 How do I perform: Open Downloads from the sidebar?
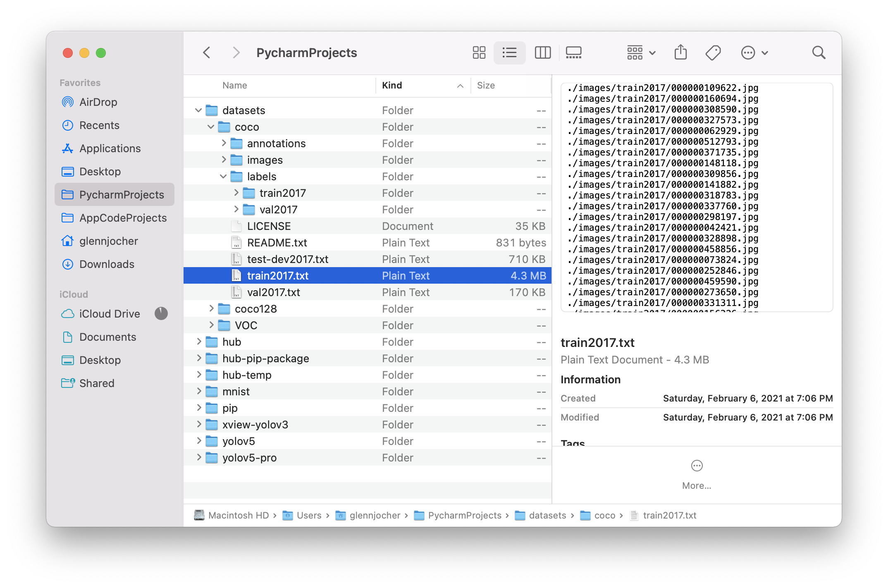[106, 264]
